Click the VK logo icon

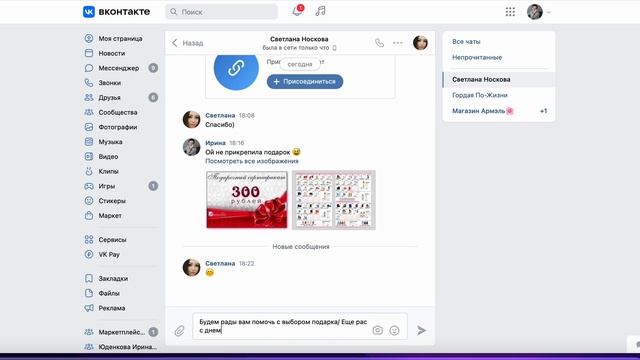pos(89,12)
